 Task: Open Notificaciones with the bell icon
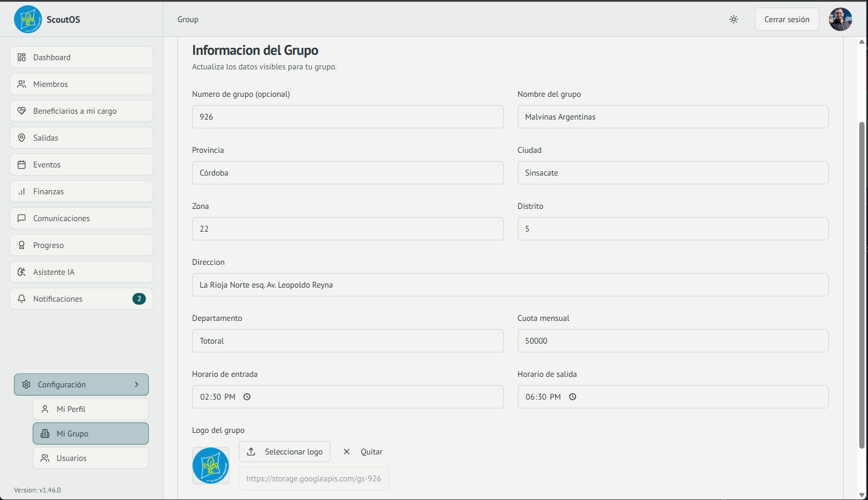coord(22,298)
